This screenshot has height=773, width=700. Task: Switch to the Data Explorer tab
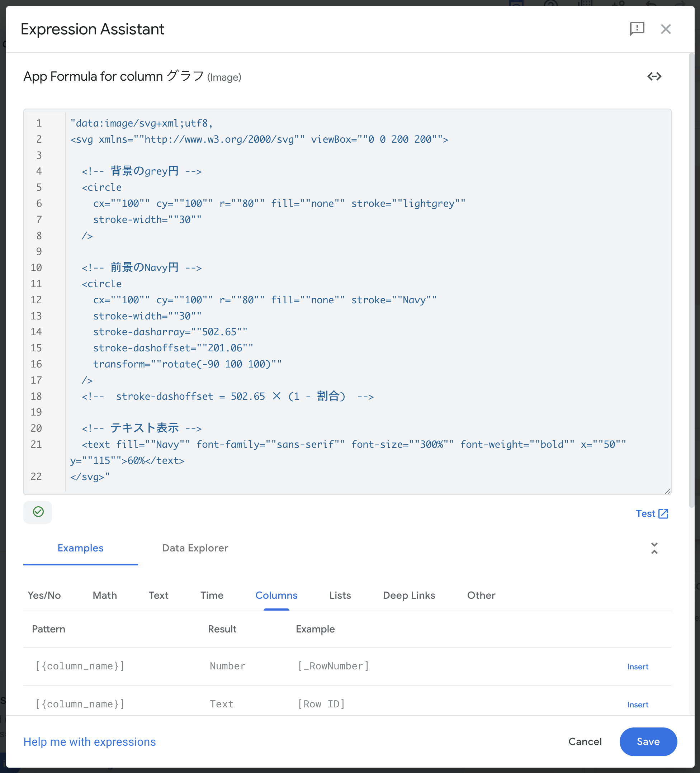[195, 548]
